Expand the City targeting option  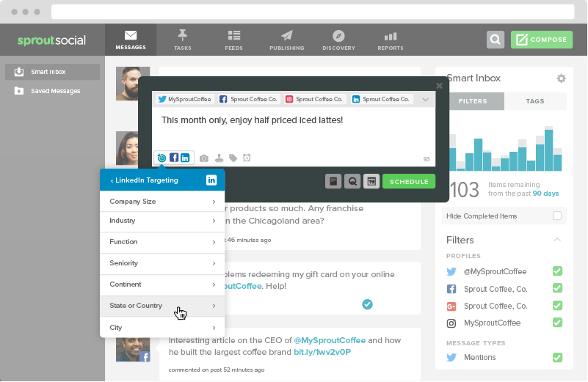pos(162,328)
